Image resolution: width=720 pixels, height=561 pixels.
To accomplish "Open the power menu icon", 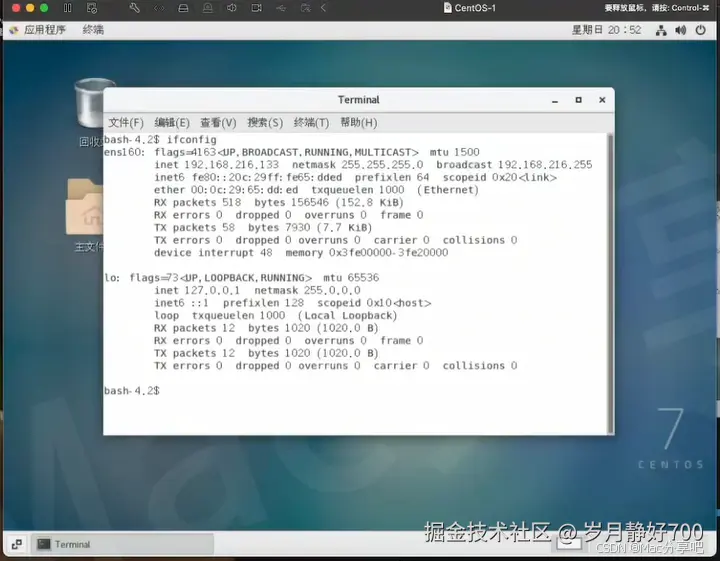I will tap(700, 30).
